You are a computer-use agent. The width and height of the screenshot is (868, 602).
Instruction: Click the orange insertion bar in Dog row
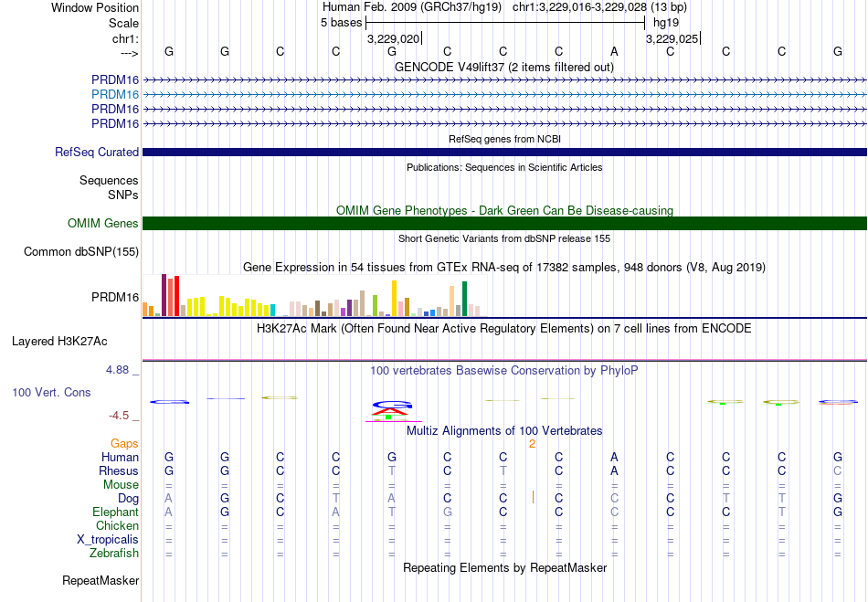coord(533,497)
